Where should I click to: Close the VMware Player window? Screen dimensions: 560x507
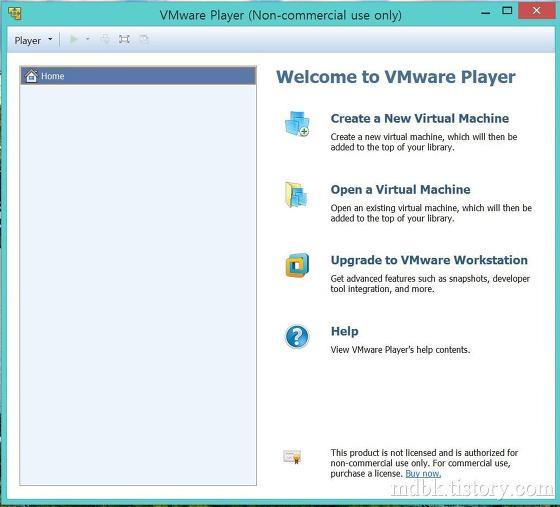point(536,10)
